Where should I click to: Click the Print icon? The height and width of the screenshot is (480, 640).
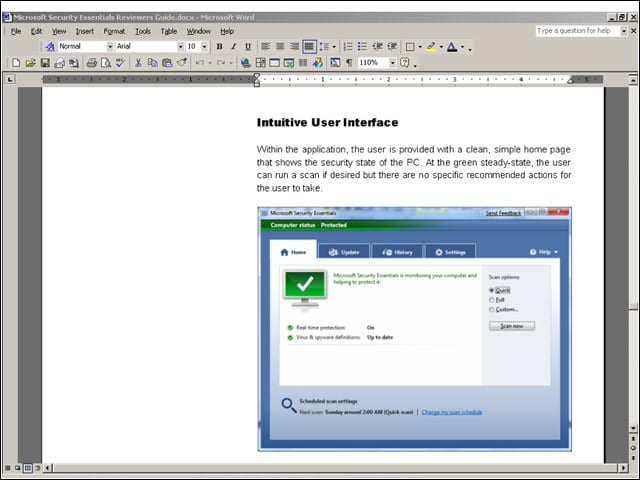point(91,62)
